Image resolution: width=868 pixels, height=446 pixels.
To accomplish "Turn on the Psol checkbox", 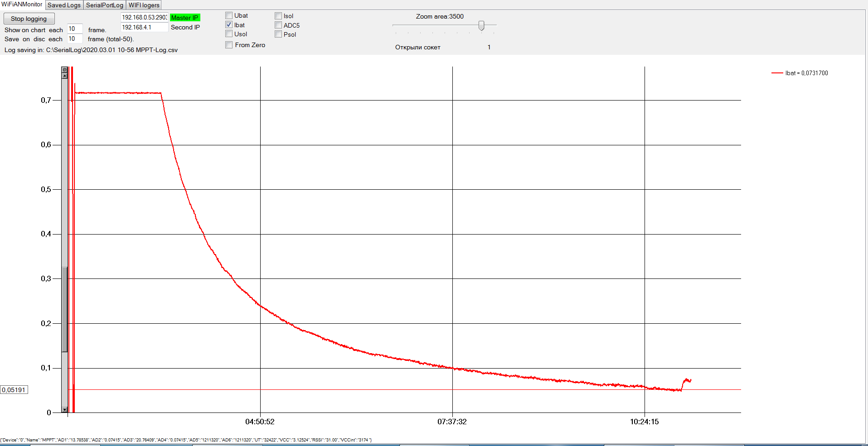I will pos(278,34).
